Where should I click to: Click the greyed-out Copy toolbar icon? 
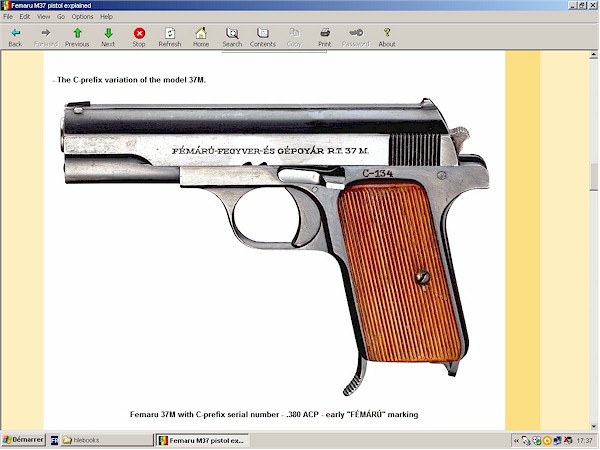[x=294, y=37]
